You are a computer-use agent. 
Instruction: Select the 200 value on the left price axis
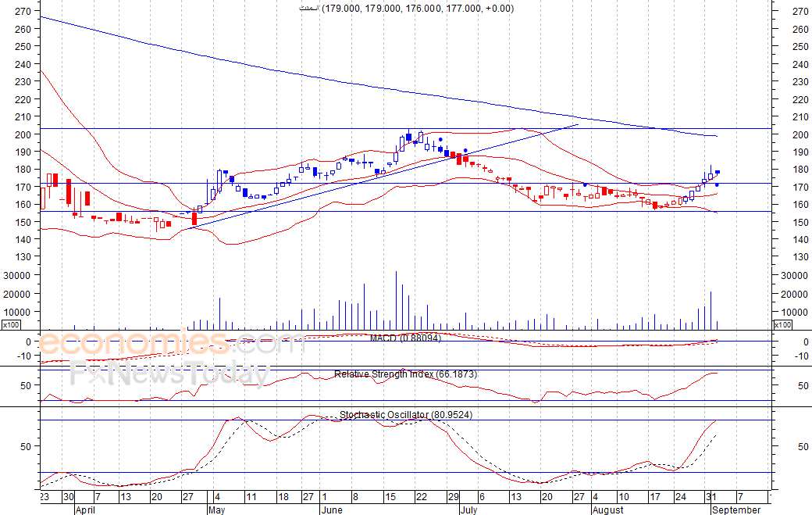[23, 134]
